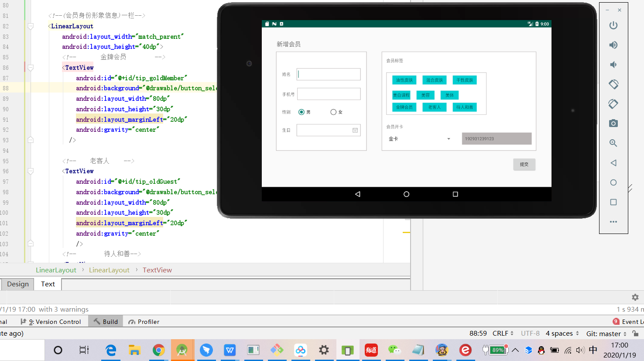644x361 pixels.
Task: Collapse the TextView tag at line 96
Action: pos(31,171)
